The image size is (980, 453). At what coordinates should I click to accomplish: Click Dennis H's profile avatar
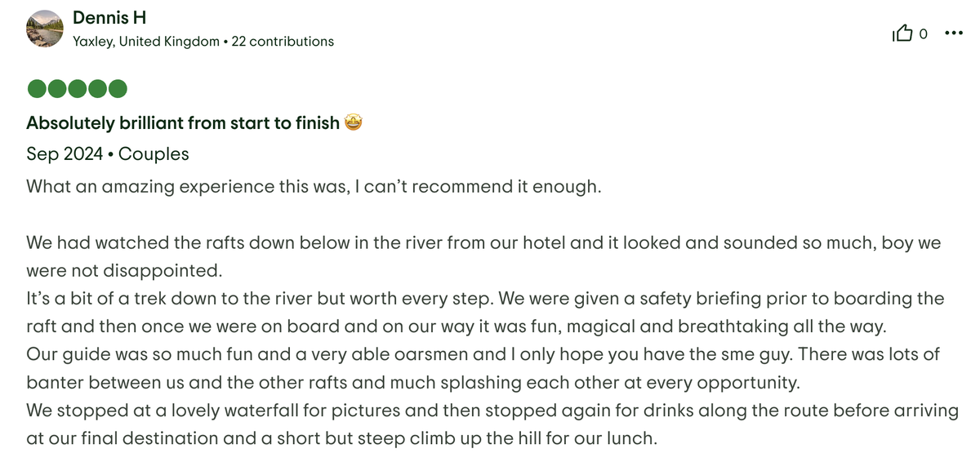point(45,29)
